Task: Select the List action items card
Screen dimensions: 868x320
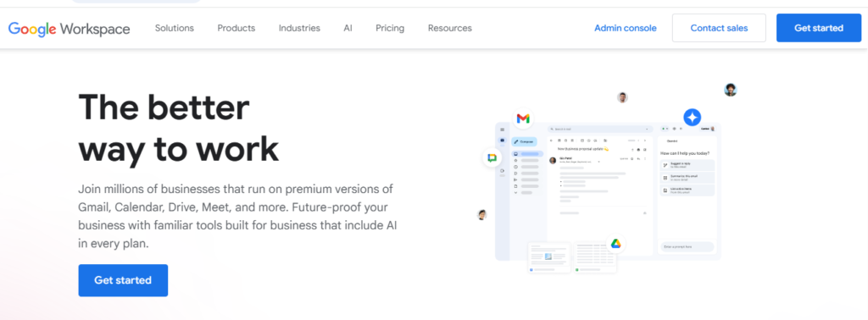Action: pyautogui.click(x=687, y=190)
